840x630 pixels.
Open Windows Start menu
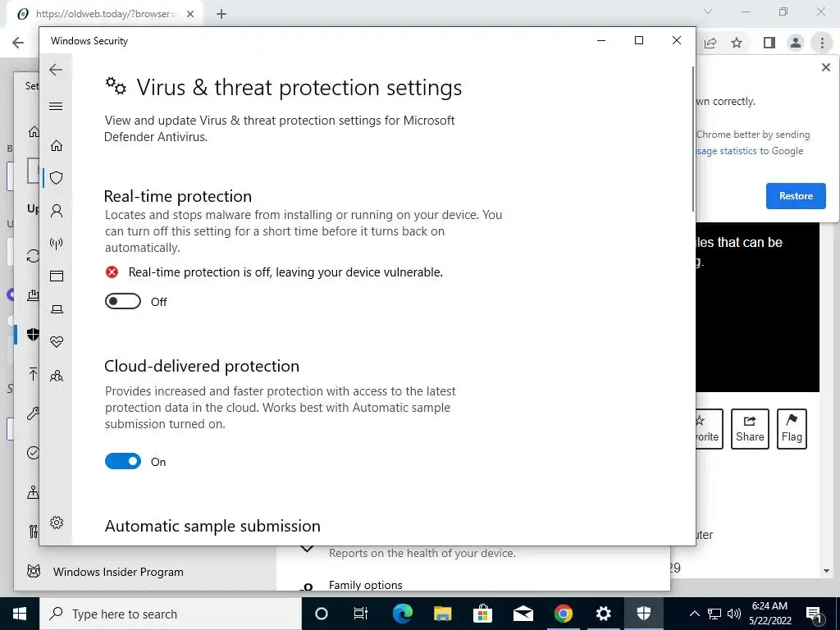point(20,614)
